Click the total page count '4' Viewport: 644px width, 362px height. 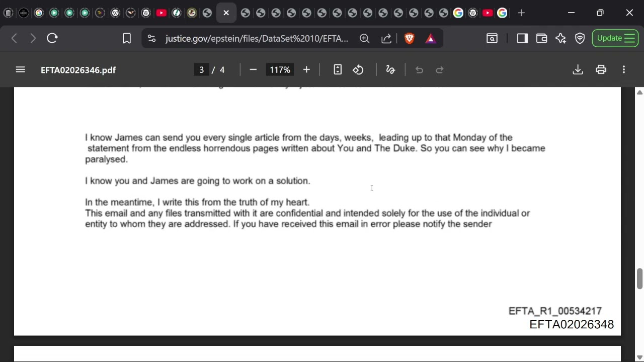222,70
